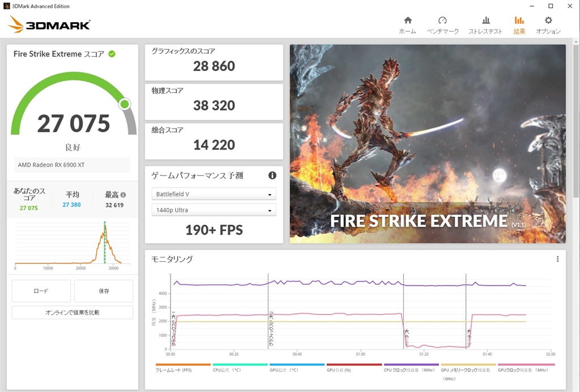
Task: Click the game performance info icon
Action: click(x=272, y=175)
